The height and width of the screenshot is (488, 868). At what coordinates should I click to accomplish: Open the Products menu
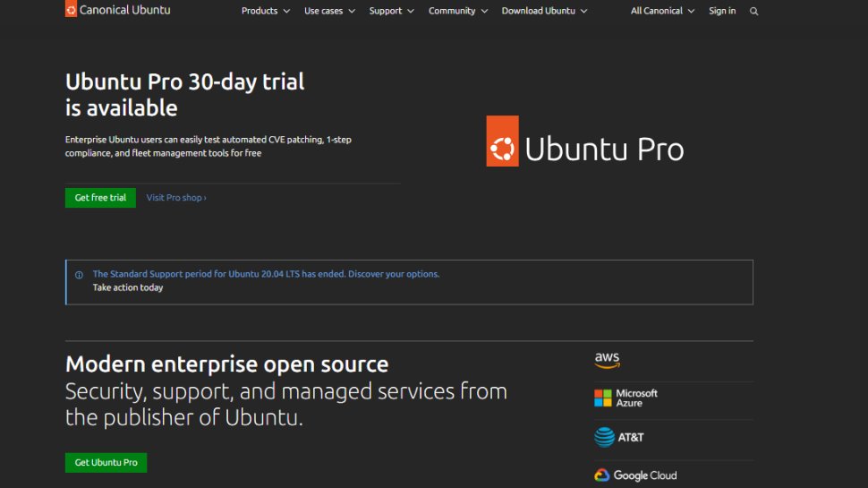(x=266, y=11)
